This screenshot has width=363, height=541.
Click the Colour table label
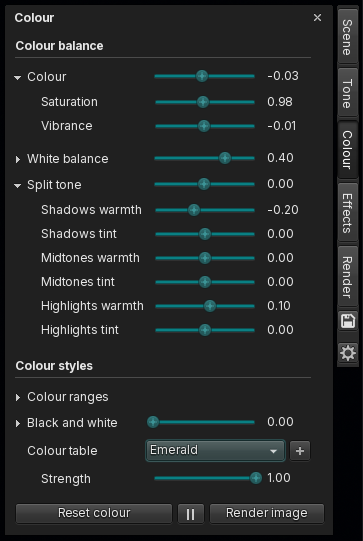(62, 451)
